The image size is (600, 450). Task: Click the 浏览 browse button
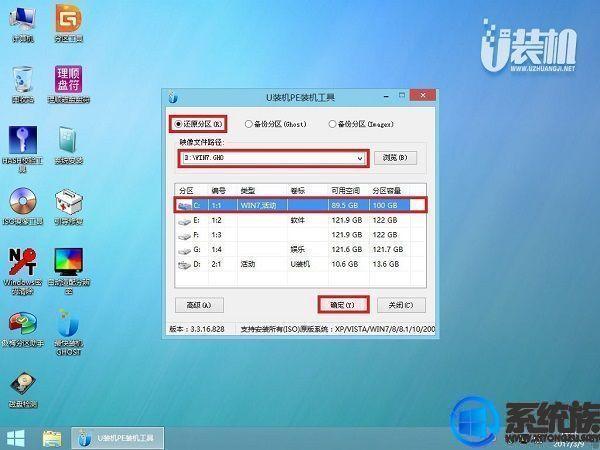[395, 158]
